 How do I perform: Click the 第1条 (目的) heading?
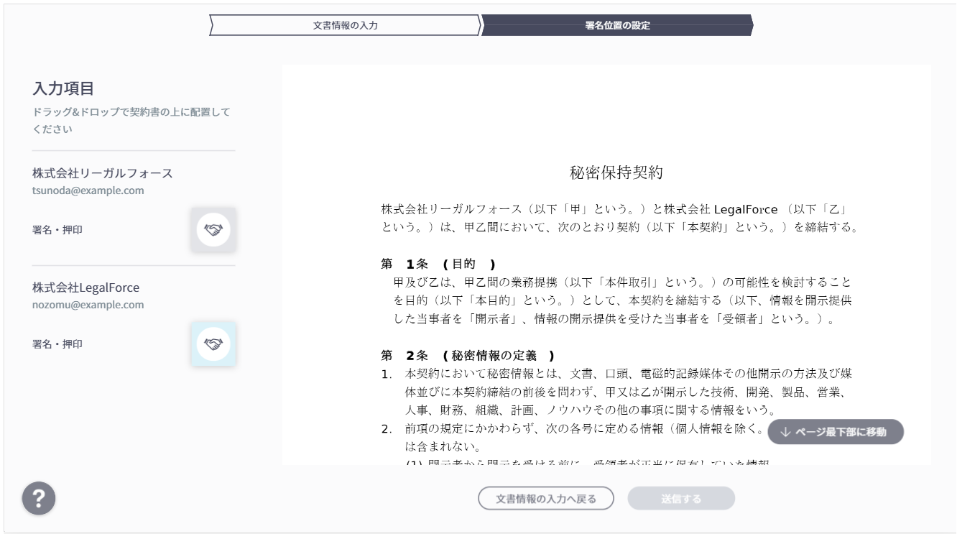coord(438,264)
